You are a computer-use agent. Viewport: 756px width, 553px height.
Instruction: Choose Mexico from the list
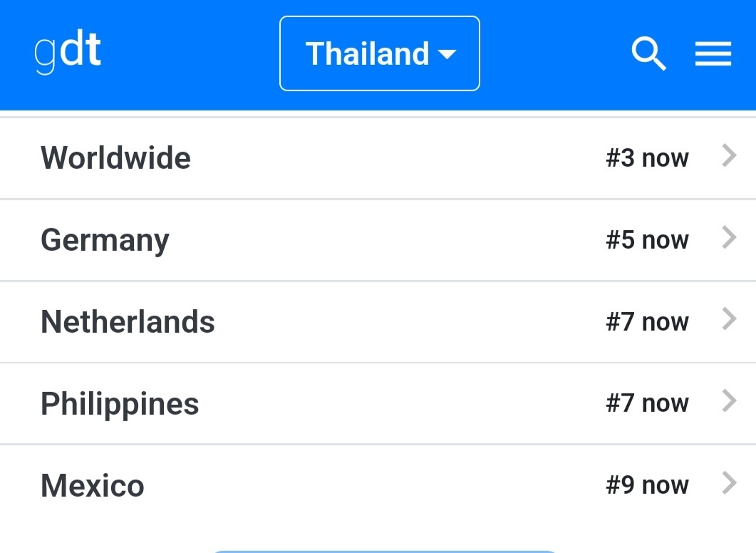point(378,485)
